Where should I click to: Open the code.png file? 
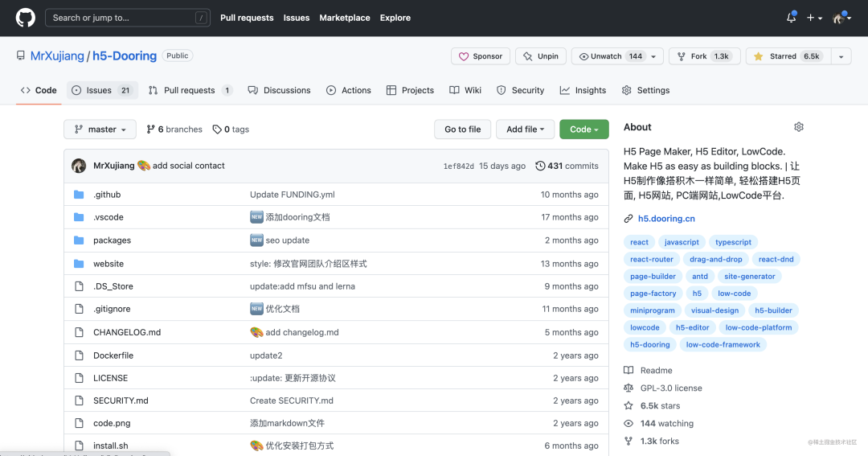tap(112, 423)
